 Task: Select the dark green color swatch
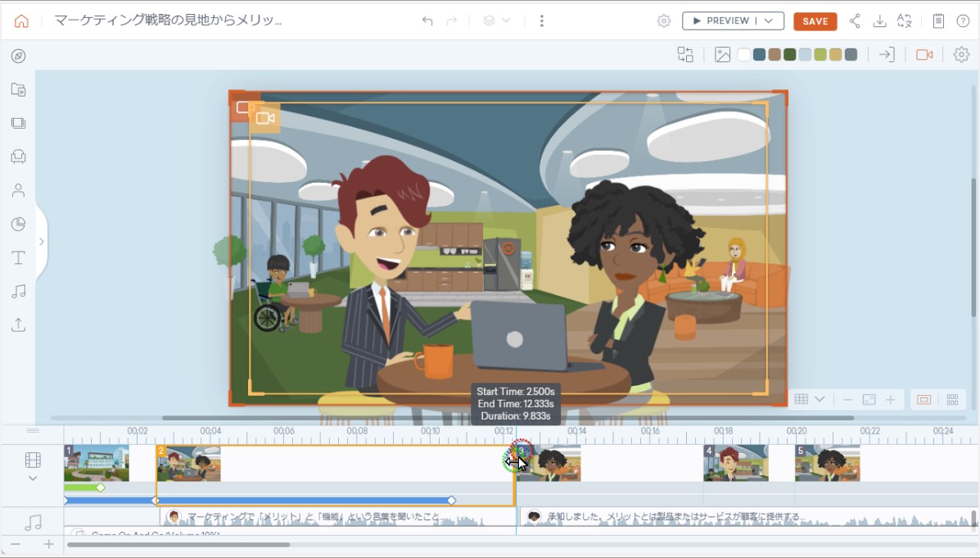point(789,55)
